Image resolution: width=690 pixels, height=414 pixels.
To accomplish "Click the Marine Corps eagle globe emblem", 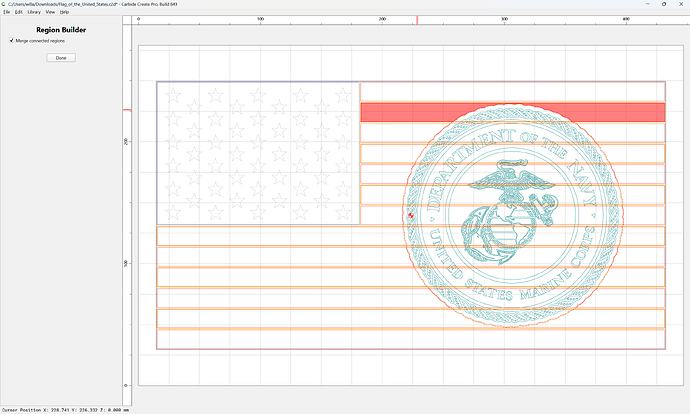I will coord(510,212).
